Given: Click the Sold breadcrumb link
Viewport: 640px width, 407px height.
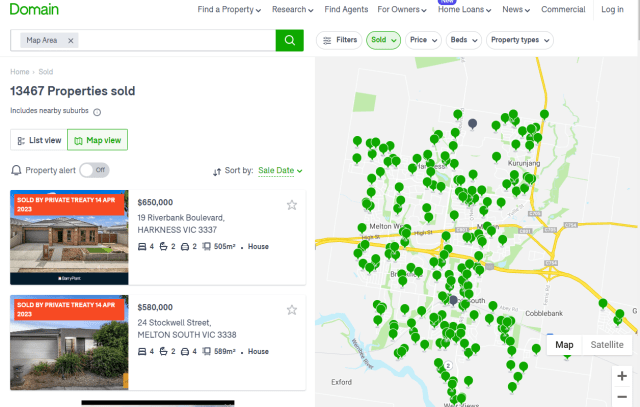Looking at the screenshot, I should click(46, 72).
